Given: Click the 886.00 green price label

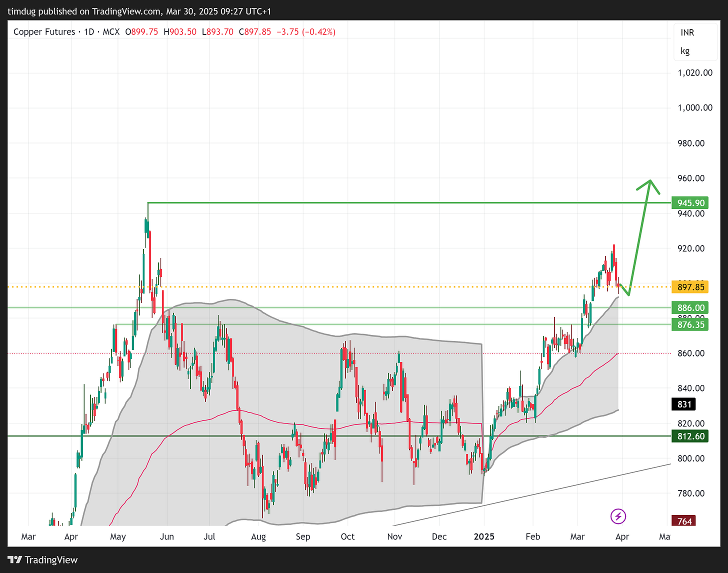Looking at the screenshot, I should pos(691,308).
